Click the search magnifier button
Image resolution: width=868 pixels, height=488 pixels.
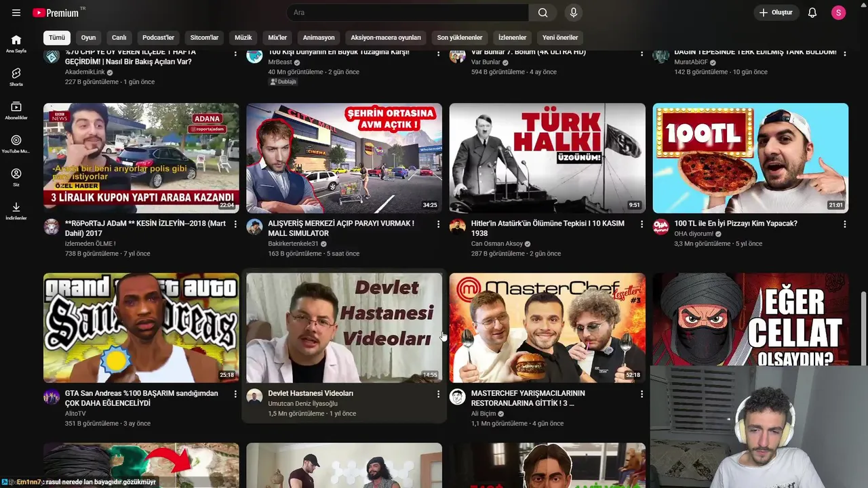point(542,13)
